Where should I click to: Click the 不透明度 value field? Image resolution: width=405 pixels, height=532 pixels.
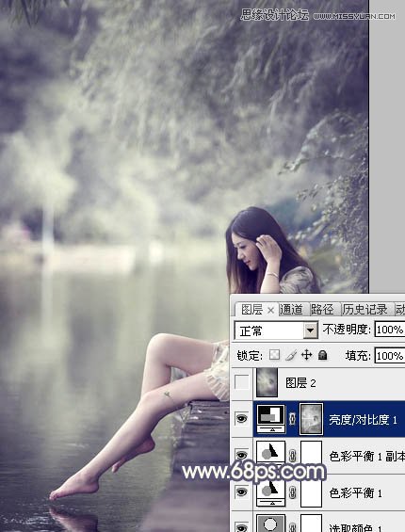click(x=390, y=330)
